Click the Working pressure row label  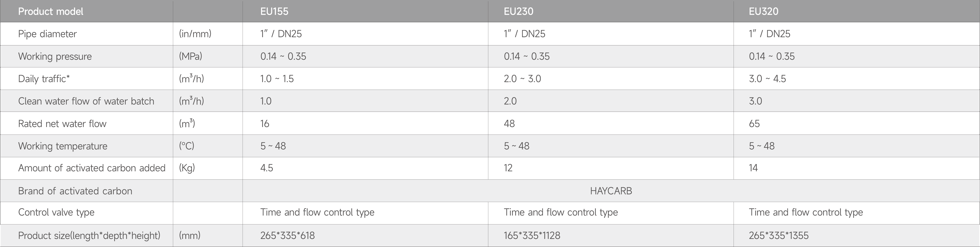(x=55, y=56)
